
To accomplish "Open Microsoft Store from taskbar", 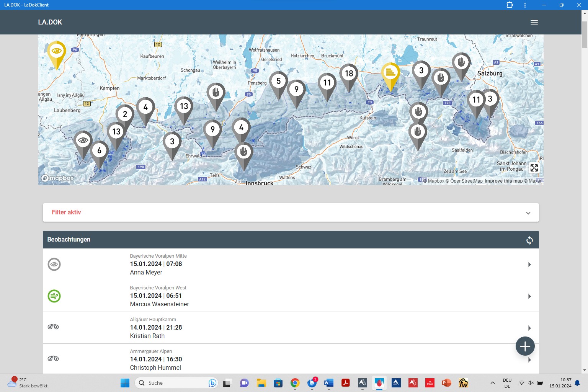I will pyautogui.click(x=278, y=383).
